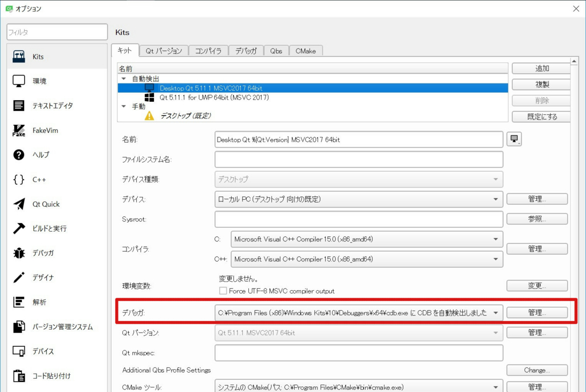Switch to the Qbs tab

pyautogui.click(x=276, y=51)
